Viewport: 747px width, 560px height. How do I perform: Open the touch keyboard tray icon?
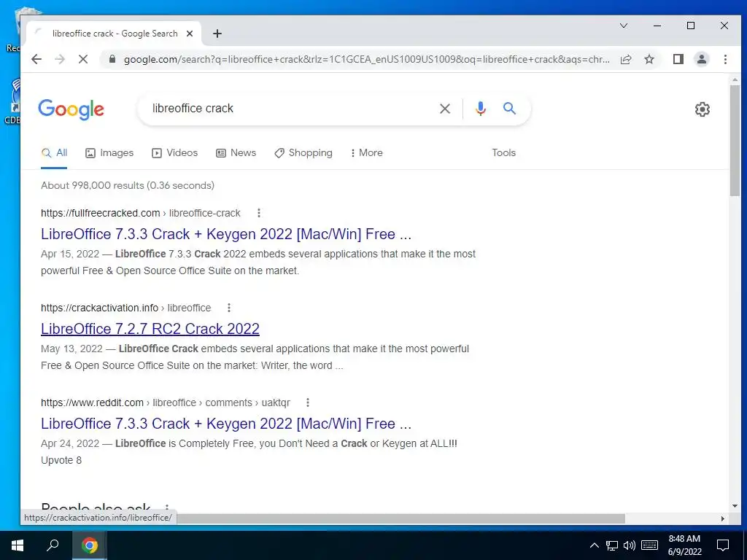[x=649, y=545]
